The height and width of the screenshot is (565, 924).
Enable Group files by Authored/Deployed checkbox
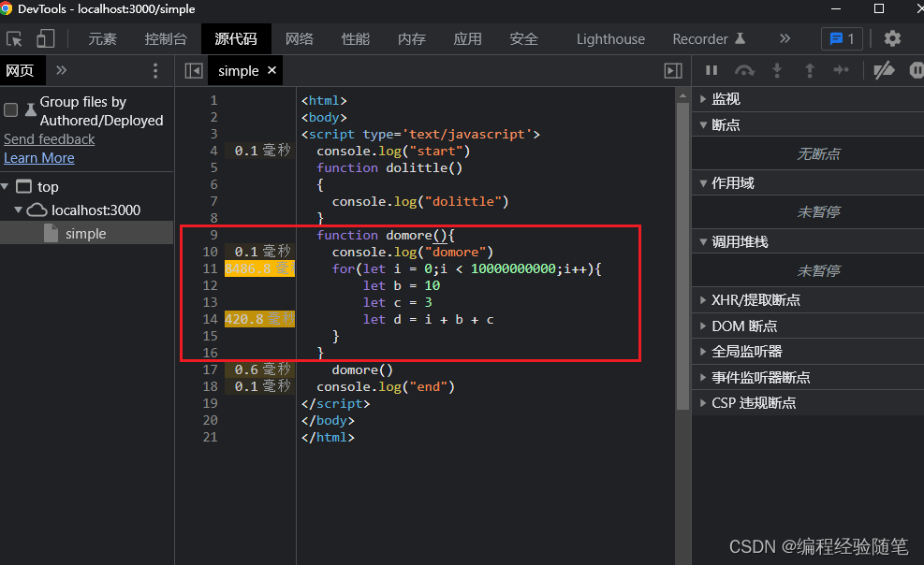coord(10,110)
